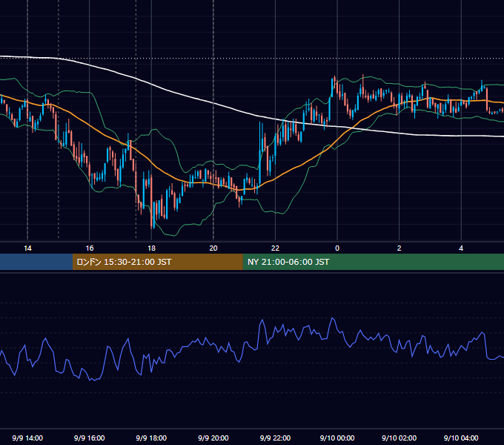Click the 9/9 16:00 label on indicator axis

(x=90, y=438)
